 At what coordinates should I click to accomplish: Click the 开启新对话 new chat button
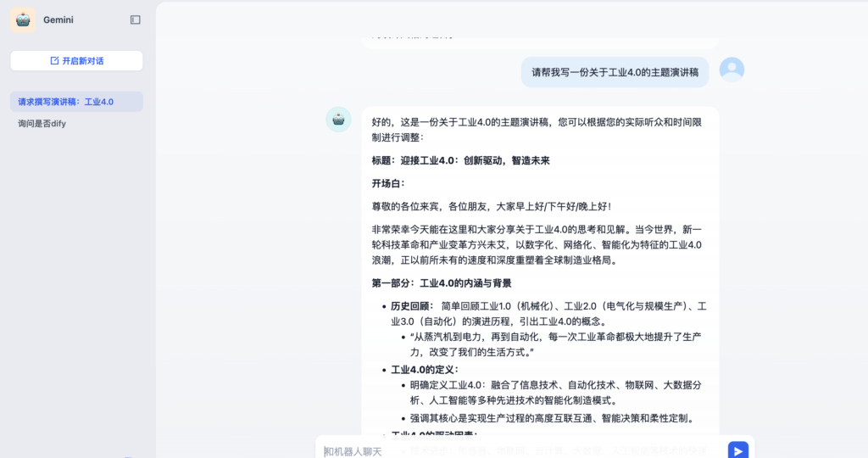tap(76, 61)
